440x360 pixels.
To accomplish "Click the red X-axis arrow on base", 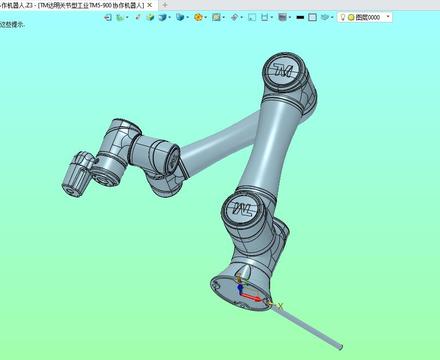I will pos(252,296).
